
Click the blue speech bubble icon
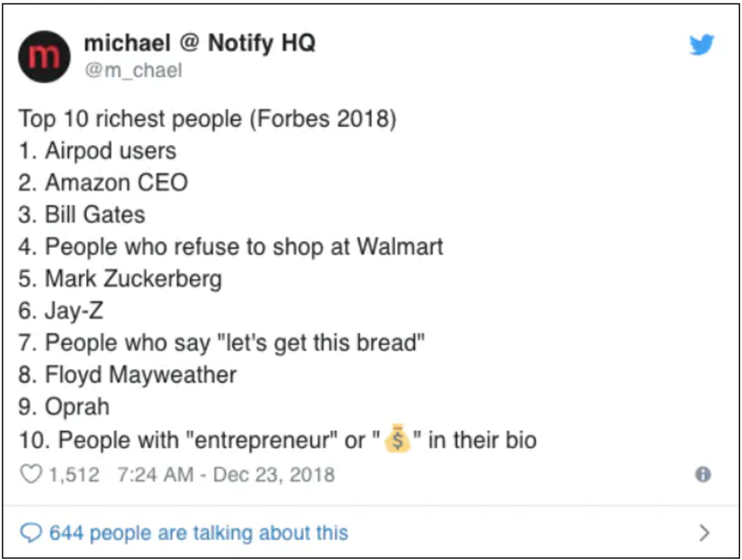click(x=31, y=533)
